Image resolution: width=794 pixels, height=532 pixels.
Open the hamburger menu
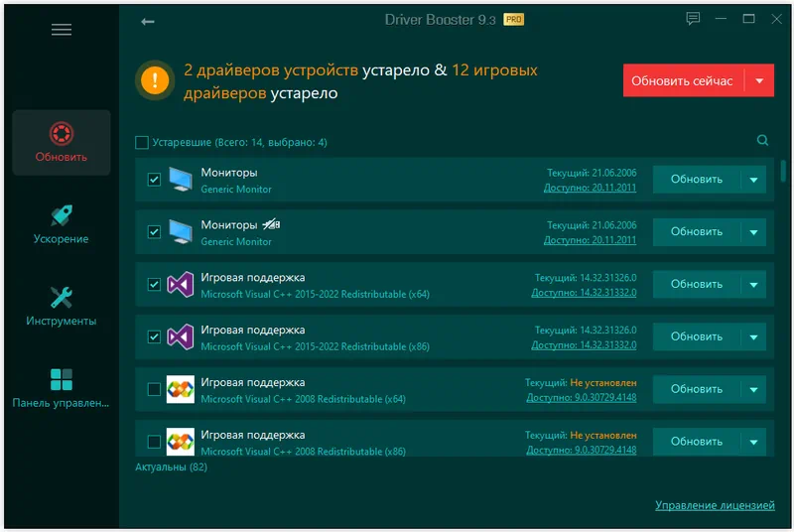(x=62, y=30)
